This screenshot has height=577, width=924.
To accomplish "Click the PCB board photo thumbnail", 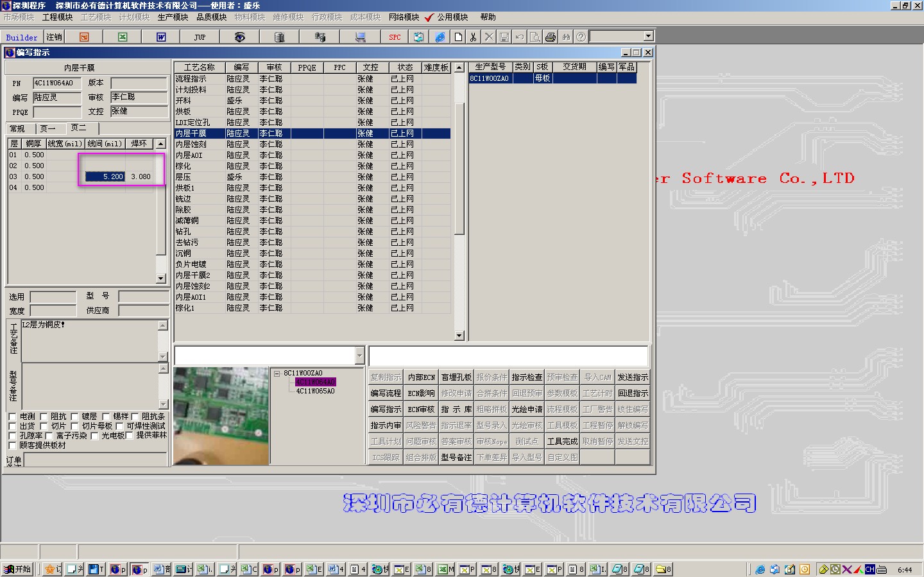I will click(221, 416).
